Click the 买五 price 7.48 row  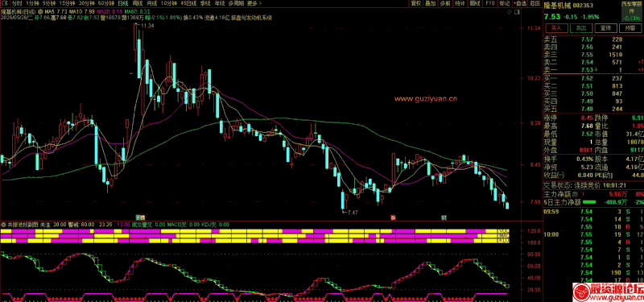[x=593, y=109]
